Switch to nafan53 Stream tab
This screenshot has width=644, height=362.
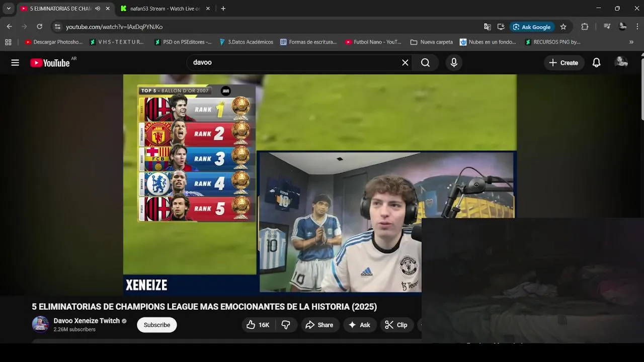point(165,9)
